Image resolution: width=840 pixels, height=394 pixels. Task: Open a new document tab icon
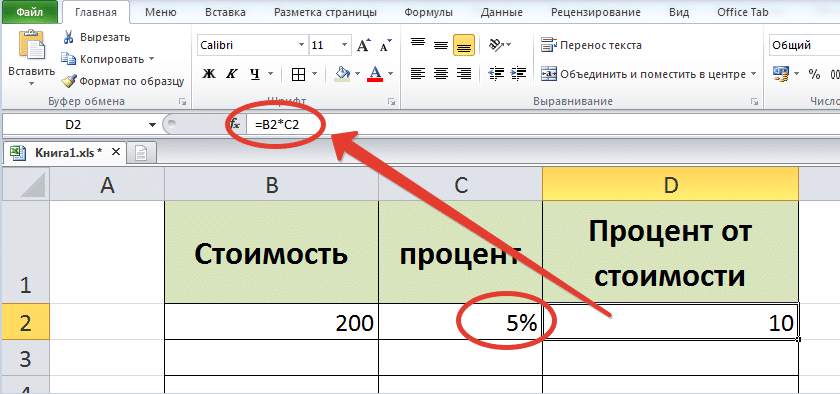(x=141, y=153)
